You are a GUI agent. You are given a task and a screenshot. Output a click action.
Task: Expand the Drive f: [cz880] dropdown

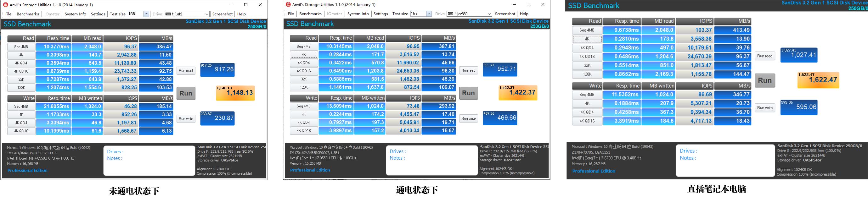490,14
